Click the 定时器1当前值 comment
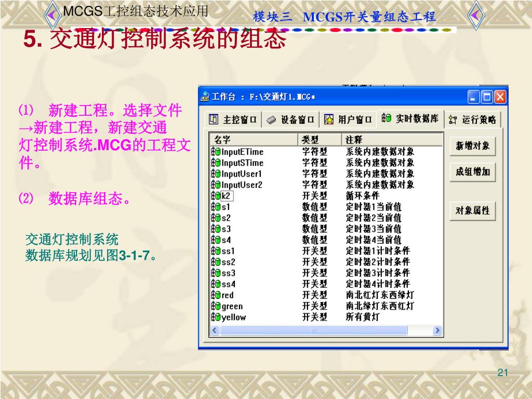The width and height of the screenshot is (532, 399). click(374, 207)
